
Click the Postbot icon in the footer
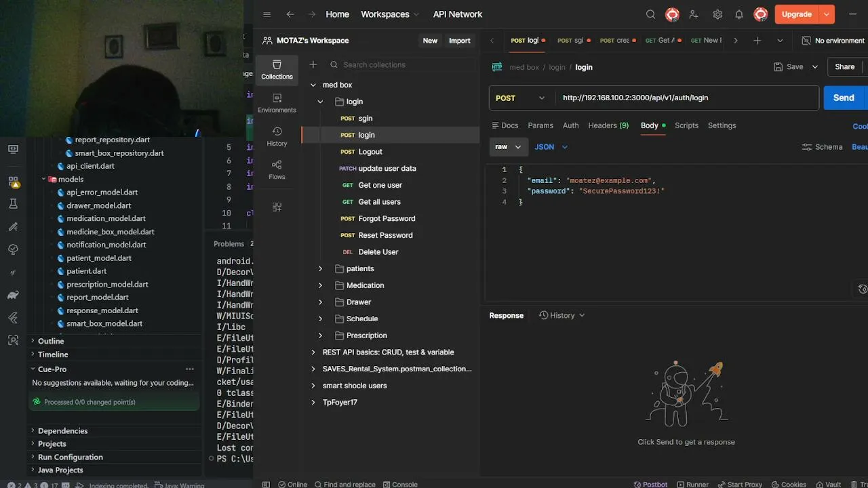[x=650, y=485]
